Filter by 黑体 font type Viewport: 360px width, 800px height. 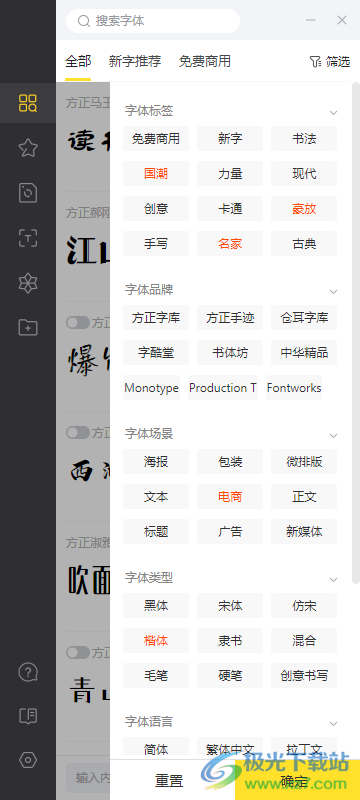[156, 606]
